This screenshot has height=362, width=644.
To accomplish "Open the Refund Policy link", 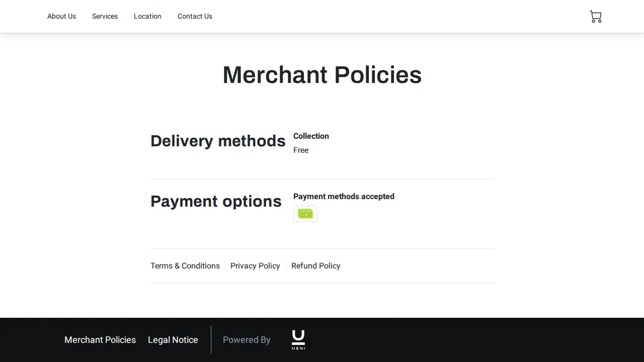I will pos(316,265).
